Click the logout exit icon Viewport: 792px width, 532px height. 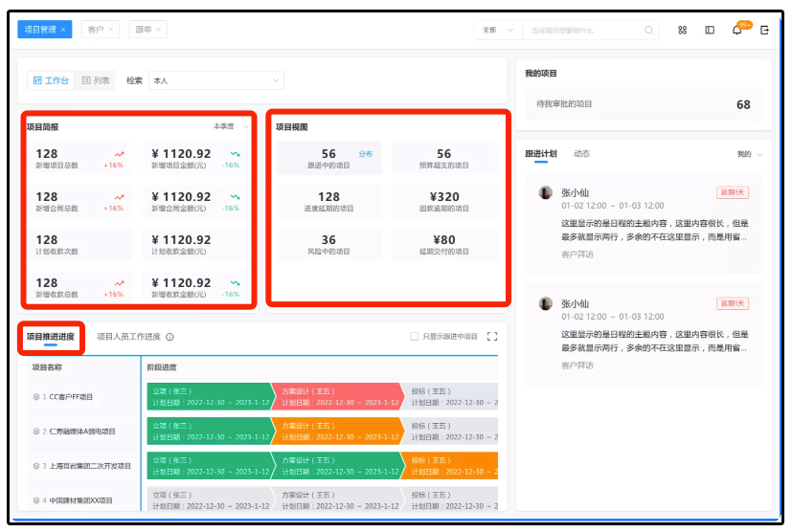coord(764,31)
